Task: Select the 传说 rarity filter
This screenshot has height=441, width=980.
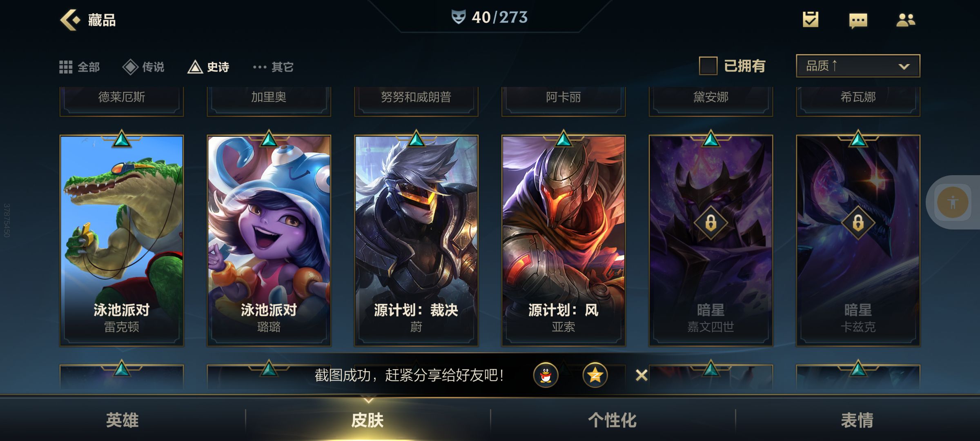Action: coord(144,67)
